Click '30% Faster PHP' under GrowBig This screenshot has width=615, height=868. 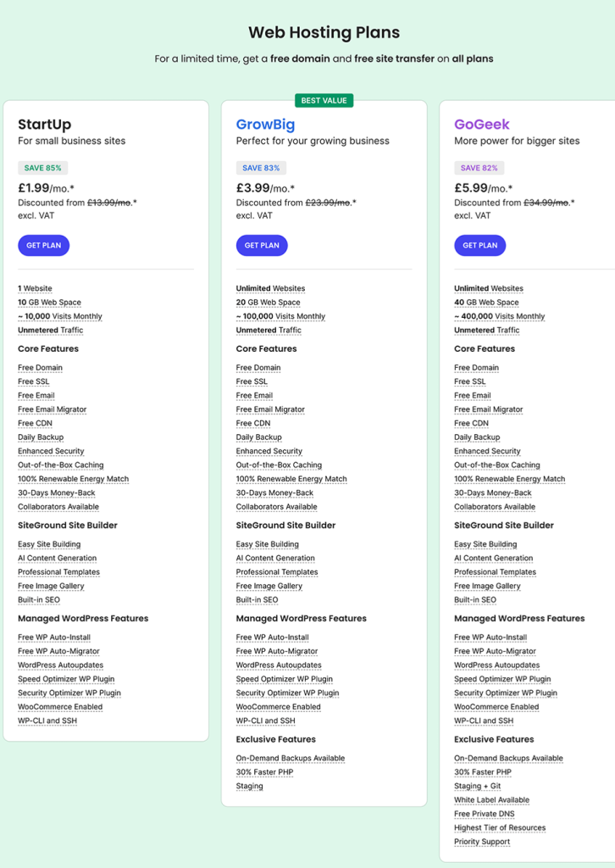[264, 772]
